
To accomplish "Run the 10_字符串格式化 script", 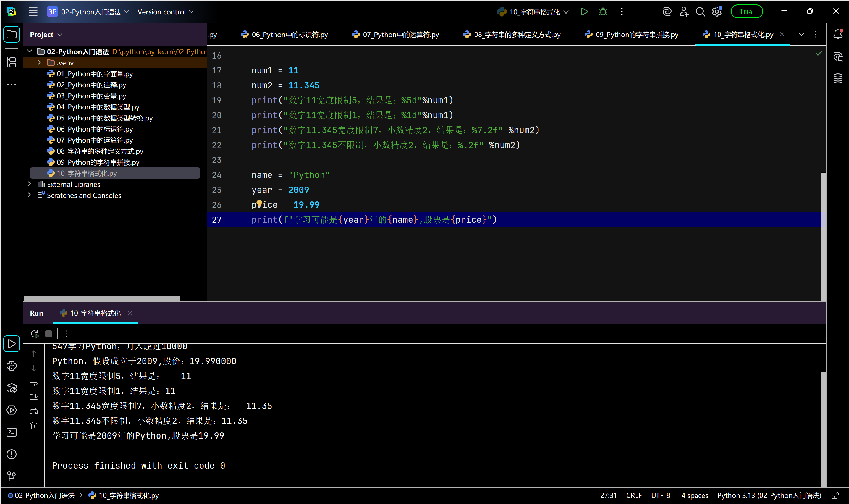I will (x=584, y=12).
